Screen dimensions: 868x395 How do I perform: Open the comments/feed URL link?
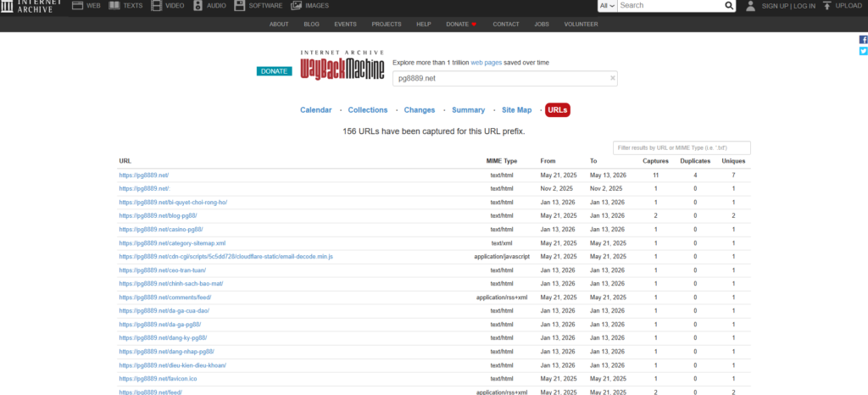coord(165,297)
